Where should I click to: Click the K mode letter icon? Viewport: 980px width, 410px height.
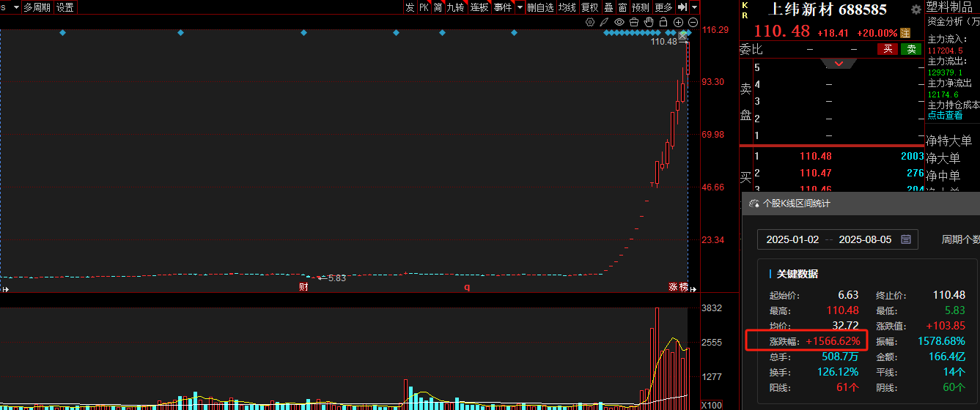pyautogui.click(x=745, y=5)
